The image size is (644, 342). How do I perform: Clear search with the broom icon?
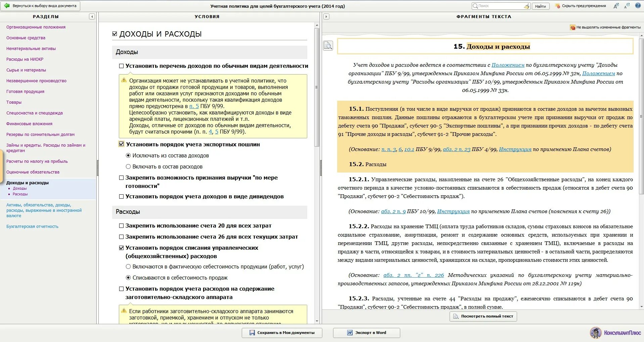[x=526, y=6]
